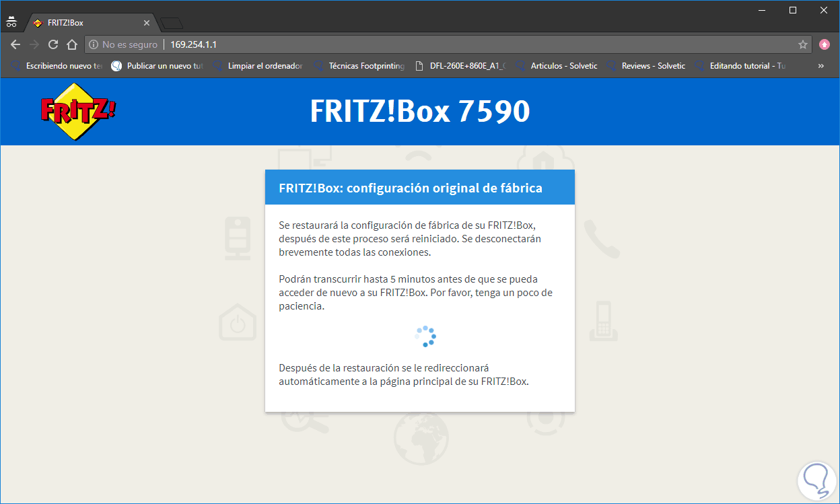Click the 'No es seguro' site info icon
Viewport: 840px width, 504px height.
point(94,44)
